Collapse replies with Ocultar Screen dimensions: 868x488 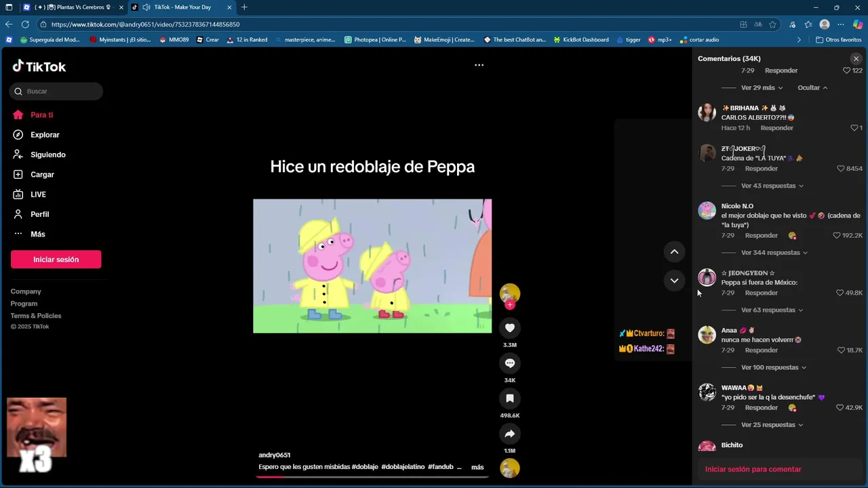click(812, 87)
